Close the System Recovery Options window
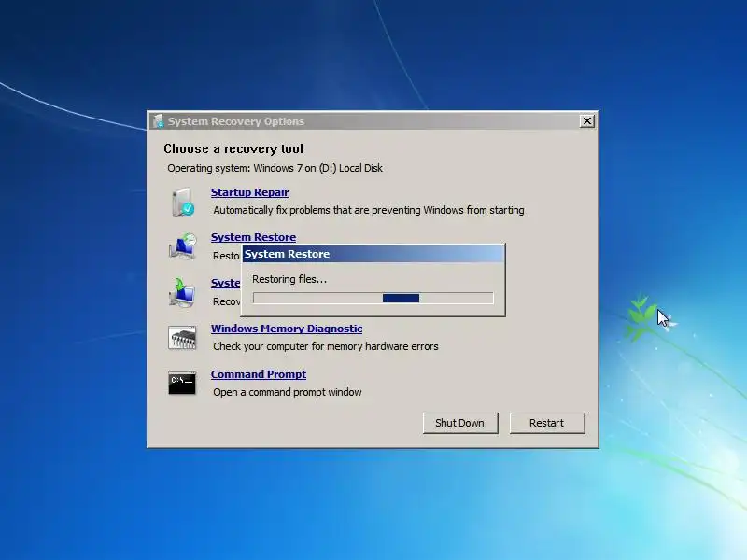The width and height of the screenshot is (747, 560). [x=587, y=121]
